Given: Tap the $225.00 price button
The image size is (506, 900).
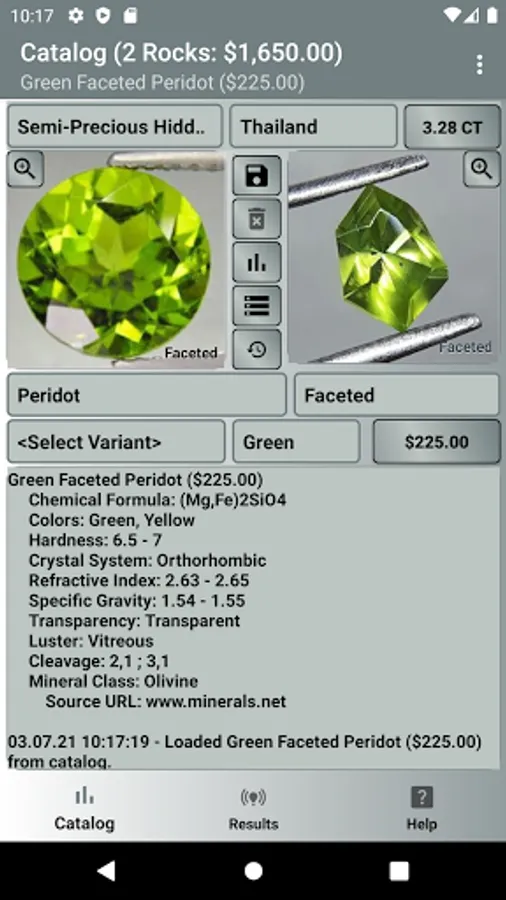Looking at the screenshot, I should click(437, 441).
